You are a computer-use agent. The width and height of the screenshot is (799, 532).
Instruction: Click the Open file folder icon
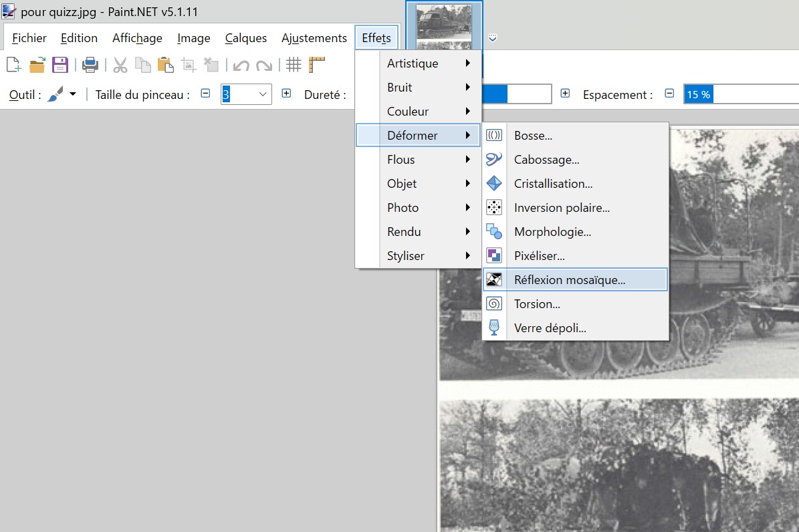tap(37, 65)
